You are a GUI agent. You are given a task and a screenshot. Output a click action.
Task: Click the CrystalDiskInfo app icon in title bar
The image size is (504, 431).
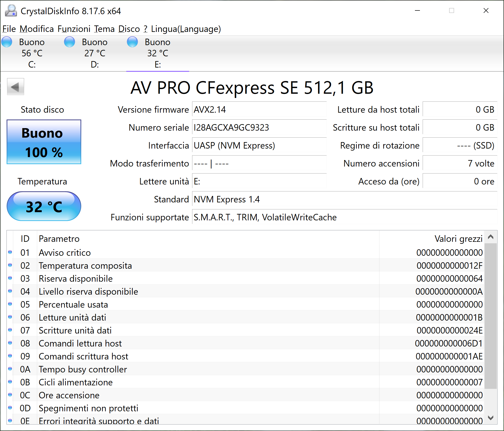11,11
